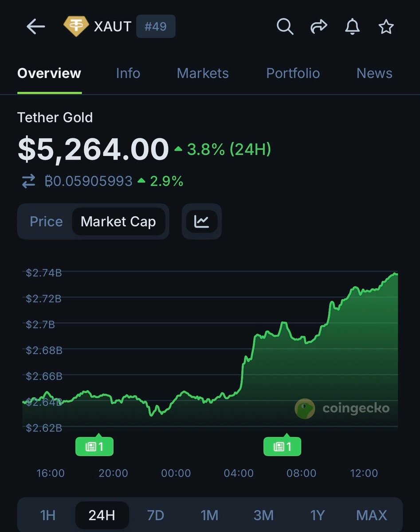Open the line chart type icon

point(202,221)
